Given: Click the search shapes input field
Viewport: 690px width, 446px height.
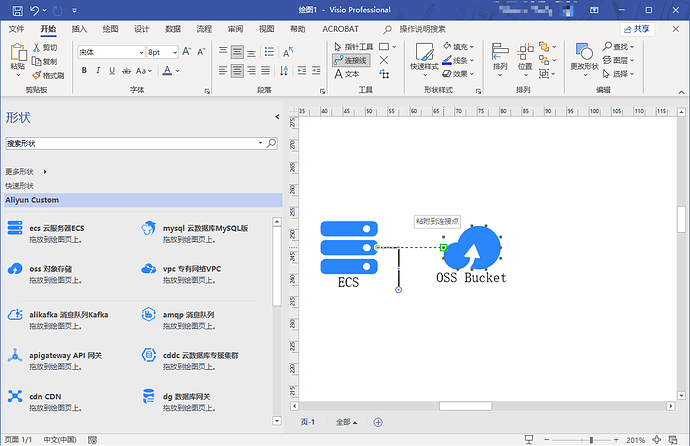Looking at the screenshot, I should click(x=132, y=143).
